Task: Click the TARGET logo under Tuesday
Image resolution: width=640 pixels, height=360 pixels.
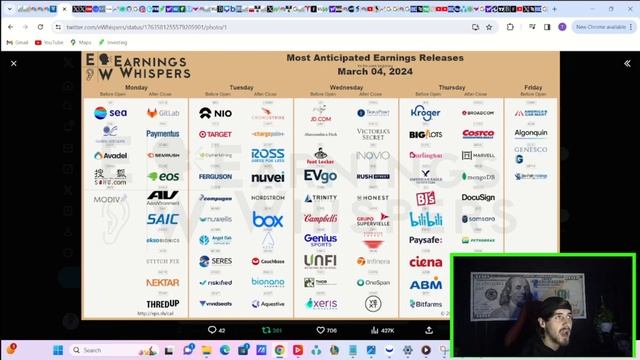Action: (215, 134)
